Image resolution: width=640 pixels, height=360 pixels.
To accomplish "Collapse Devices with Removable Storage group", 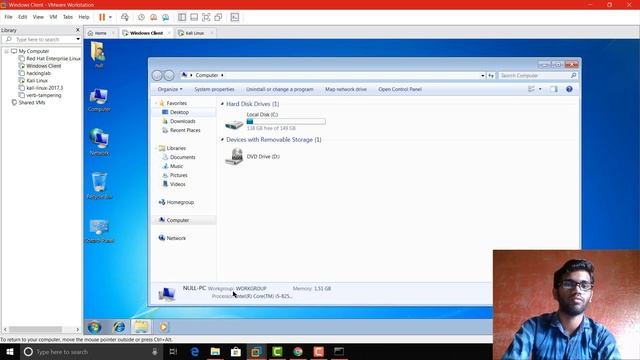I will point(222,140).
